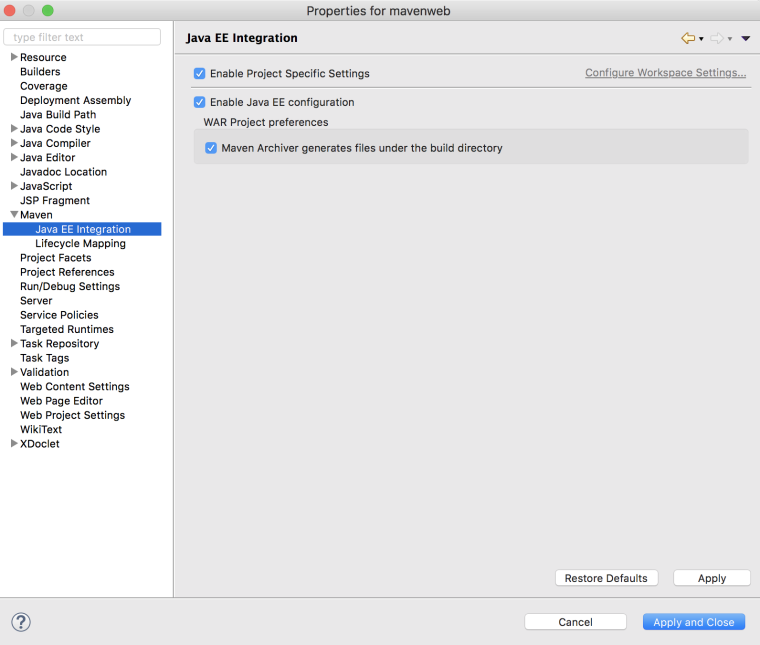Select the Resource label in tree

[43, 58]
